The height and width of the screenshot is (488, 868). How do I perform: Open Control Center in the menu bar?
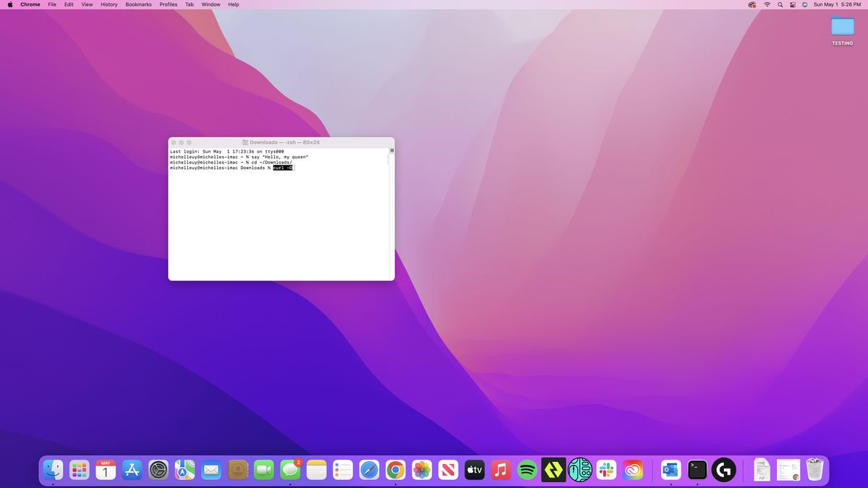pyautogui.click(x=793, y=4)
